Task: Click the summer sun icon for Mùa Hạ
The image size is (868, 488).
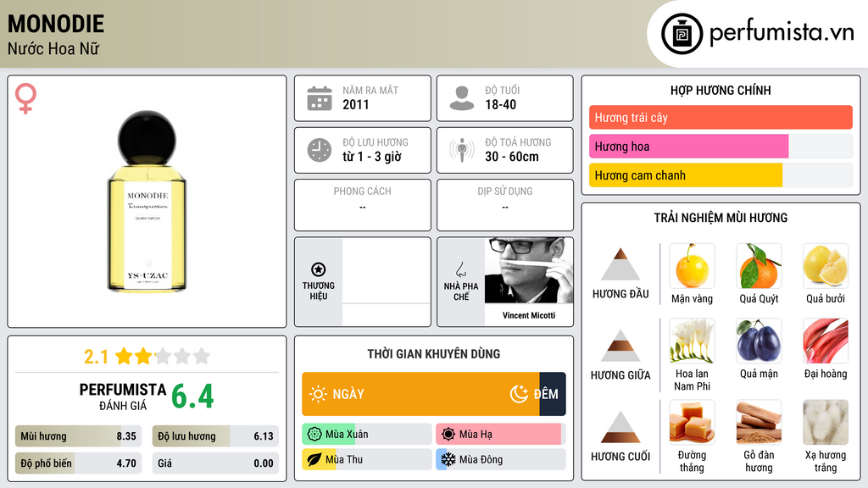Action: 448,435
